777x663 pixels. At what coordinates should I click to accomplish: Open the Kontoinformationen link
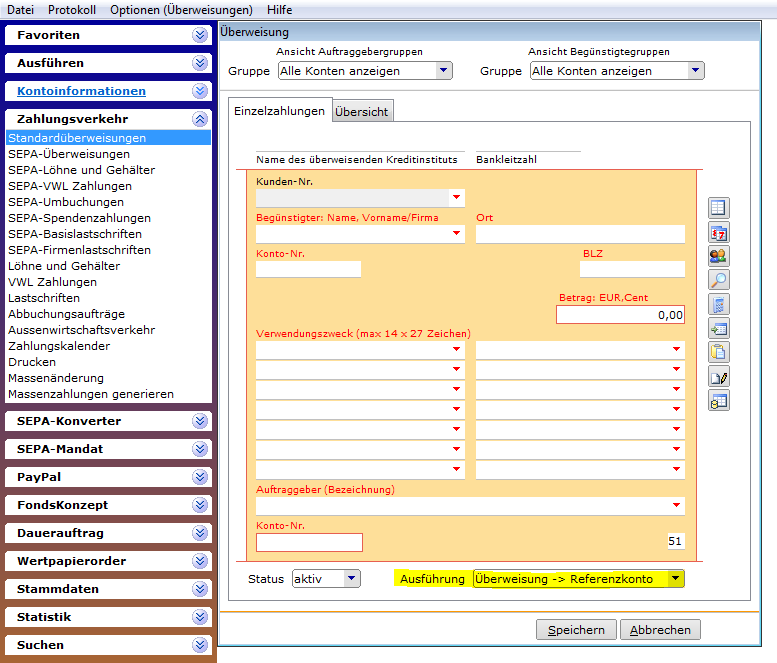(x=81, y=91)
